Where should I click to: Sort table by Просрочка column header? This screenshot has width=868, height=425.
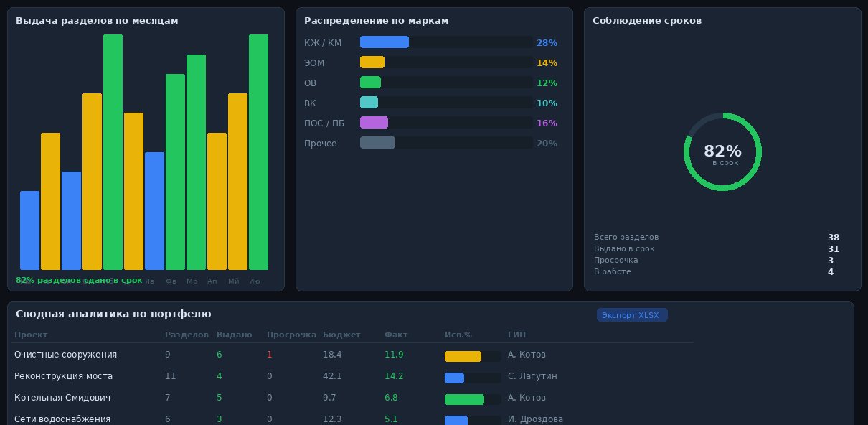[291, 335]
